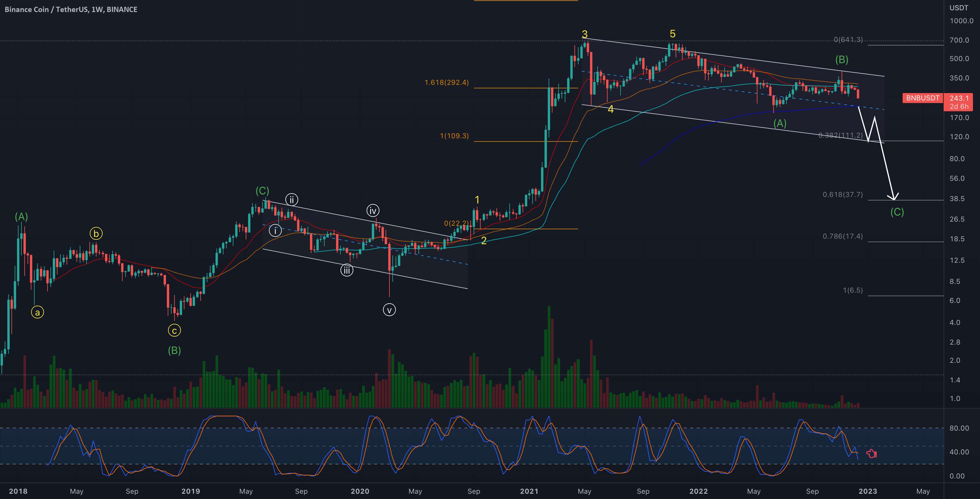Click the 2022 label on the time axis
Screen dimensions: 980x499
coord(698,491)
